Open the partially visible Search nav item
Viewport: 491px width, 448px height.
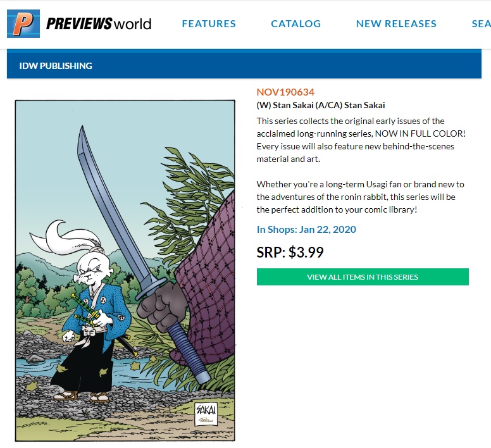coord(482,24)
